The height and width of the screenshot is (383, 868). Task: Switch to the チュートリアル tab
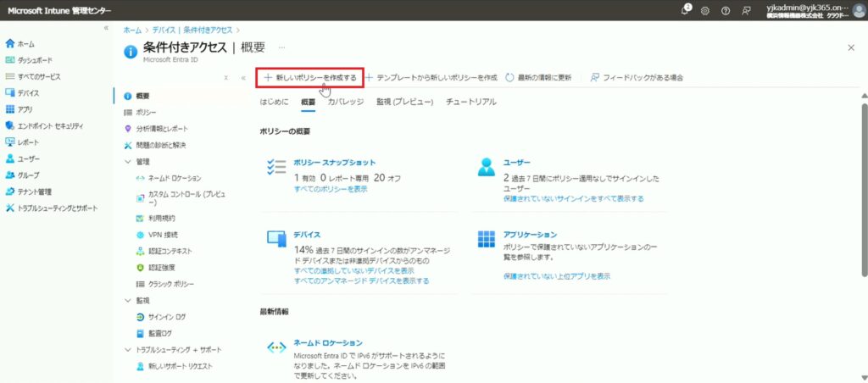471,102
